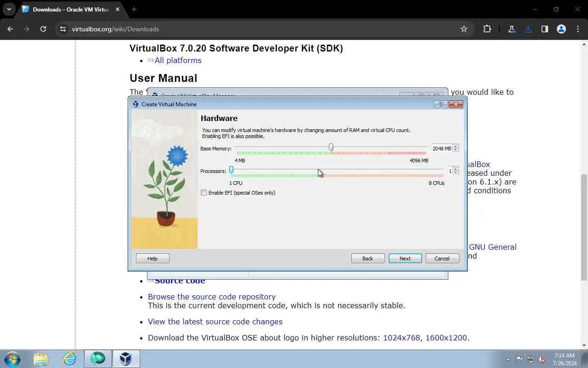Viewport: 588px width, 368px height.
Task: Open Browse the source code repository link
Action: [x=212, y=297]
